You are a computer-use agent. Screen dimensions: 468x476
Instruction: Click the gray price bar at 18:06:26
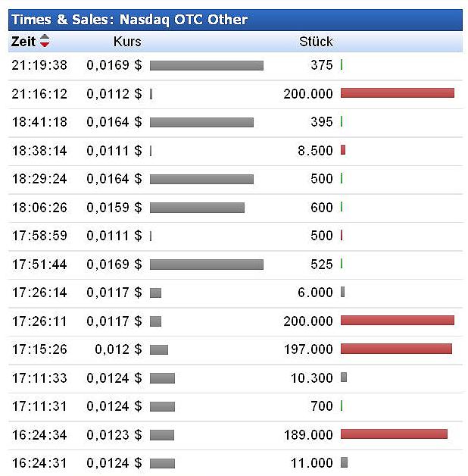click(197, 207)
